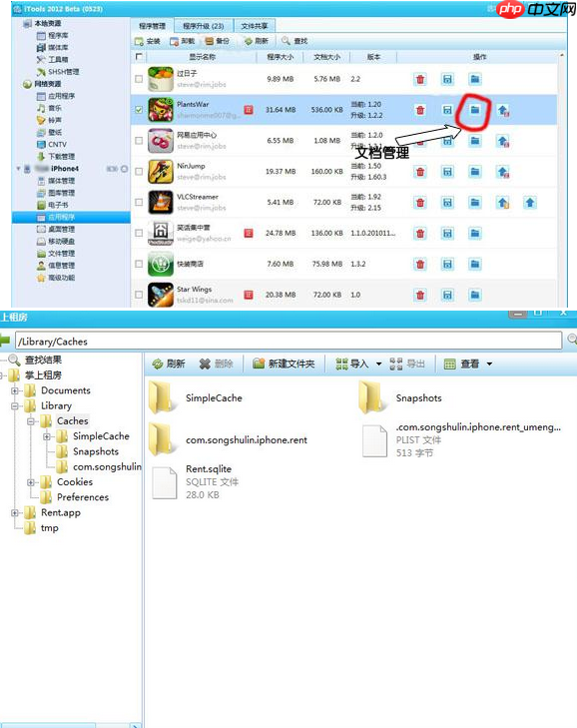Image resolution: width=577 pixels, height=728 pixels.
Task: Collapse the Caches folder tree node
Action: (31, 421)
